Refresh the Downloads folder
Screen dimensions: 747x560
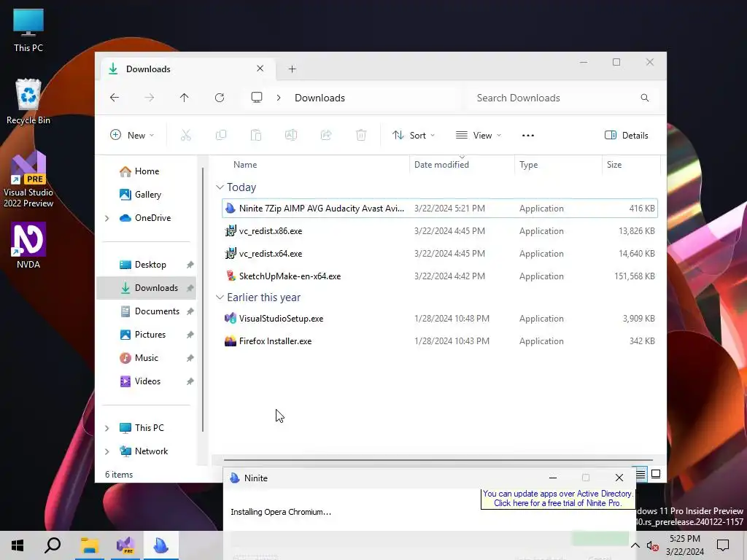point(219,98)
